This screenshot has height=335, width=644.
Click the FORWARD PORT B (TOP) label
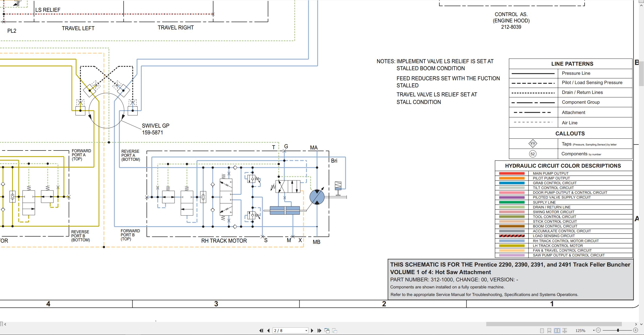(x=130, y=235)
